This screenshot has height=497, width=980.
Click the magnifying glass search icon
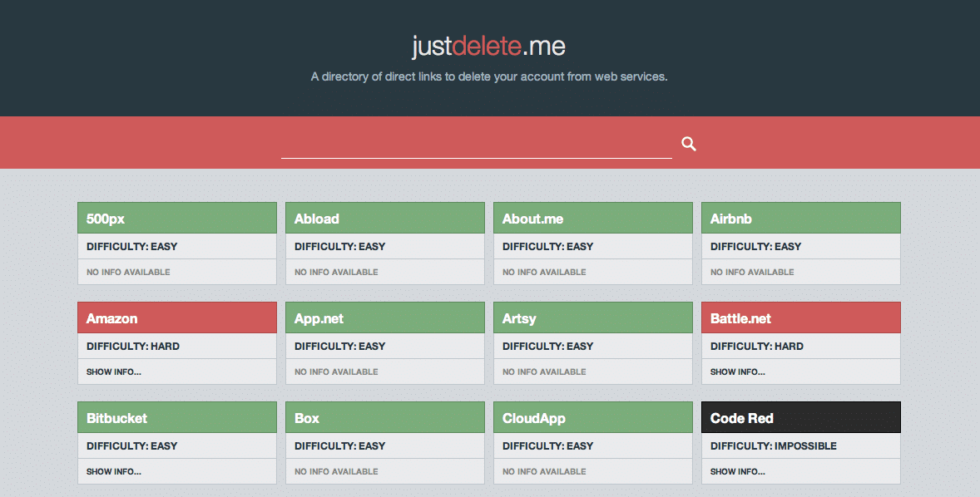click(x=689, y=145)
